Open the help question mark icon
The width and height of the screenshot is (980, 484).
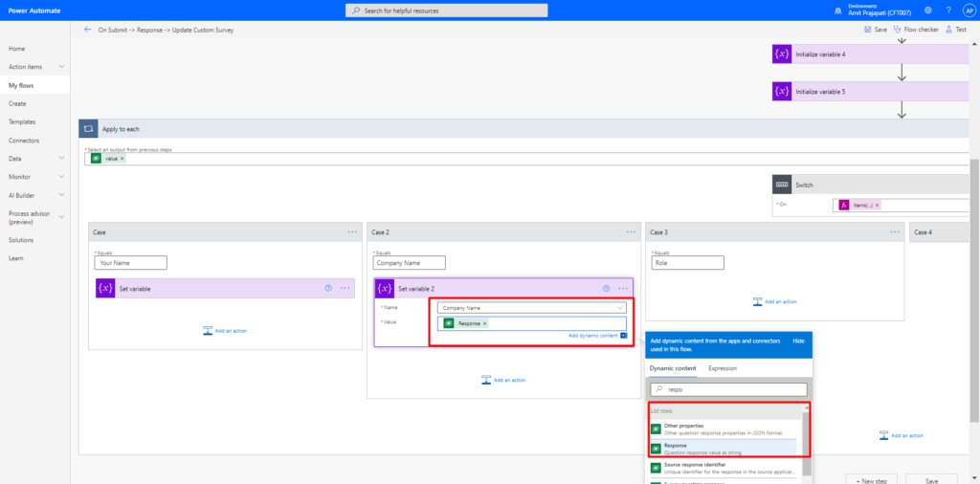tap(948, 10)
